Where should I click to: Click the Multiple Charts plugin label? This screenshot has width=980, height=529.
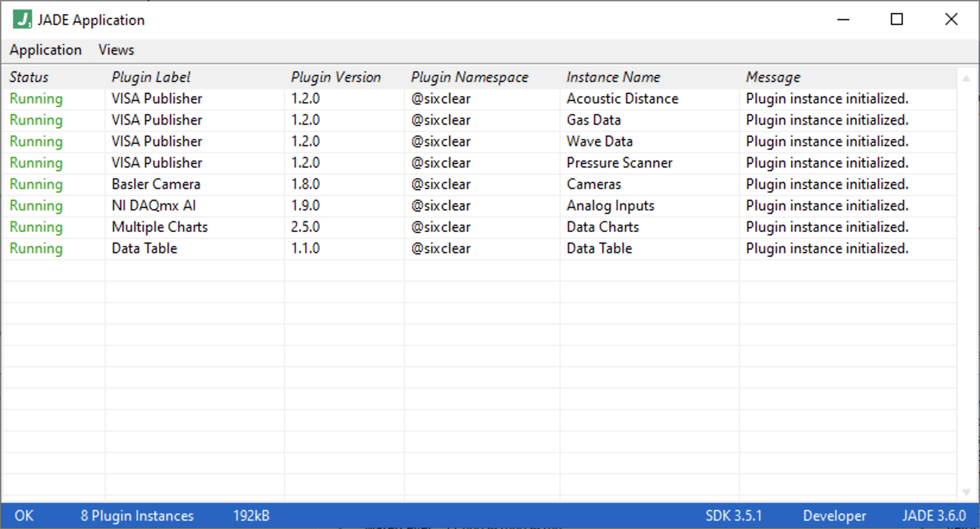[160, 227]
